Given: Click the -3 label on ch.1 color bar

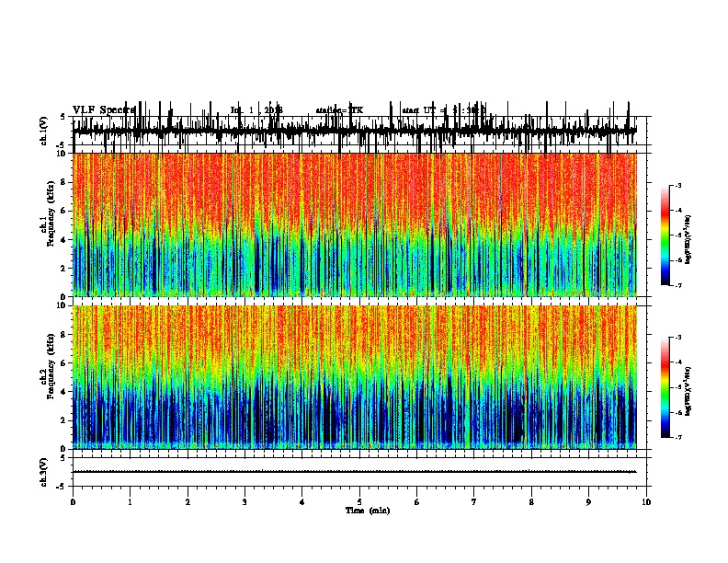Looking at the screenshot, I should coord(678,185).
